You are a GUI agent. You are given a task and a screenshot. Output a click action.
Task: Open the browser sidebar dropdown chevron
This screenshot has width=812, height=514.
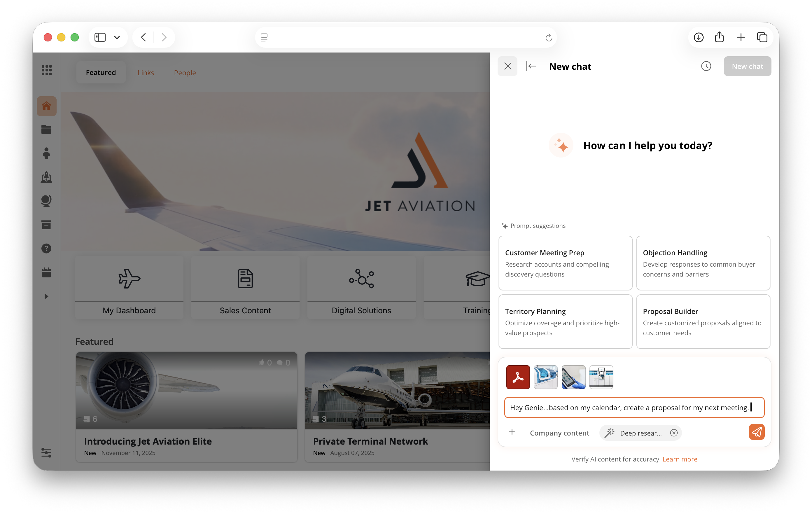pyautogui.click(x=117, y=37)
